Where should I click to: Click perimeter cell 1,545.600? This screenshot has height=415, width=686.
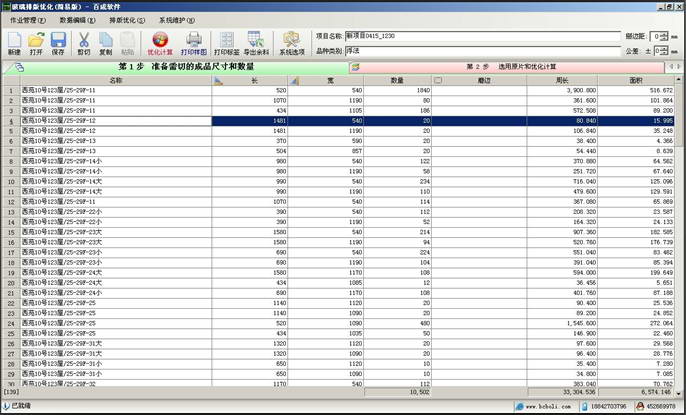[562, 323]
